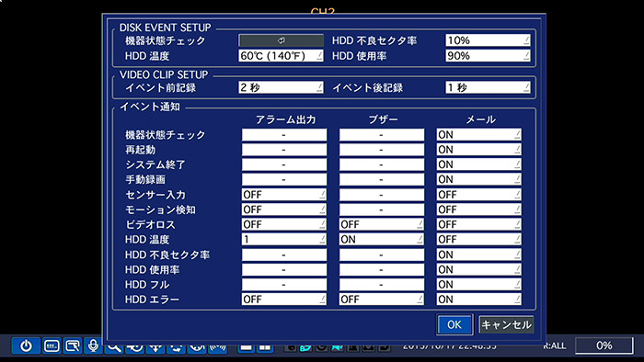The width and height of the screenshot is (644, 362).
Task: Change the メール setting for ビデオロス
Action: (x=479, y=224)
